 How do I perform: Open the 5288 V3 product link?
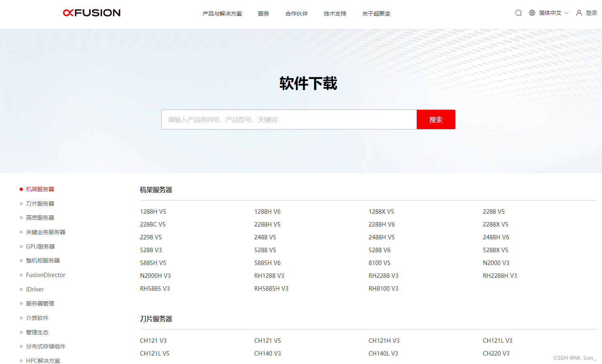tap(151, 250)
